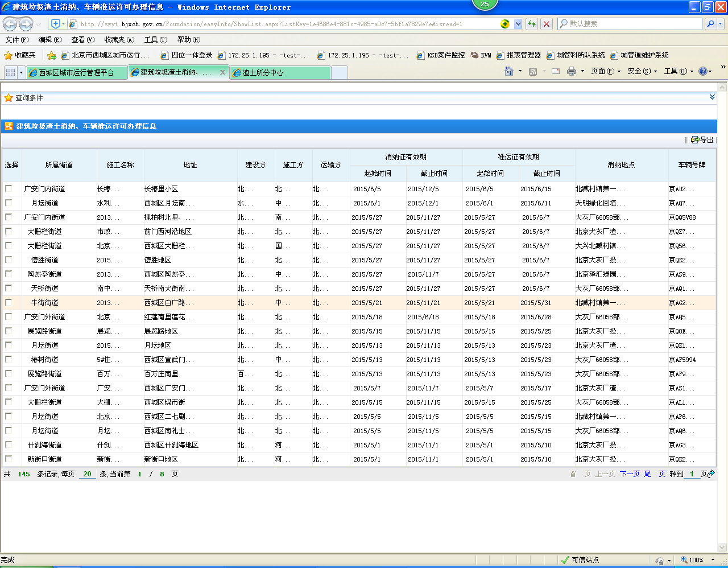Open the 收藏夹(A) menu

(119, 40)
